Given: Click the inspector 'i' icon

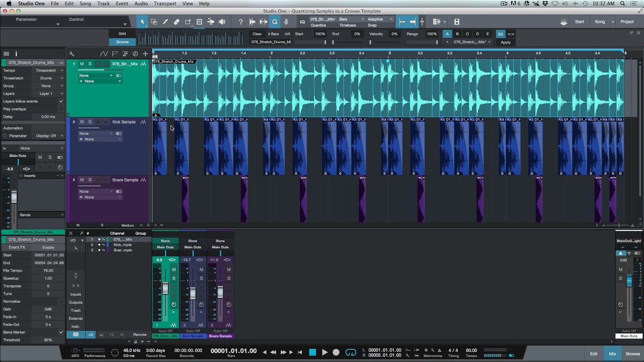Looking at the screenshot, I should (16, 54).
